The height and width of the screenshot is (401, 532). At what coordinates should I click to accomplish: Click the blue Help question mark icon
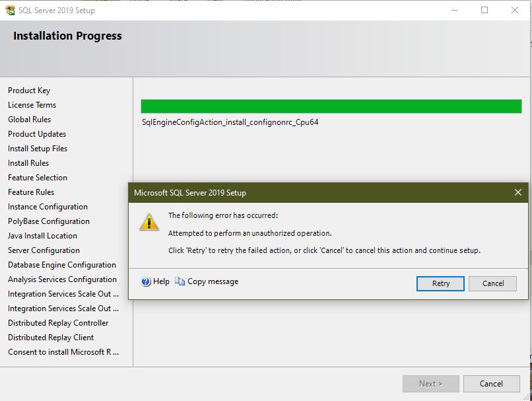pyautogui.click(x=146, y=281)
